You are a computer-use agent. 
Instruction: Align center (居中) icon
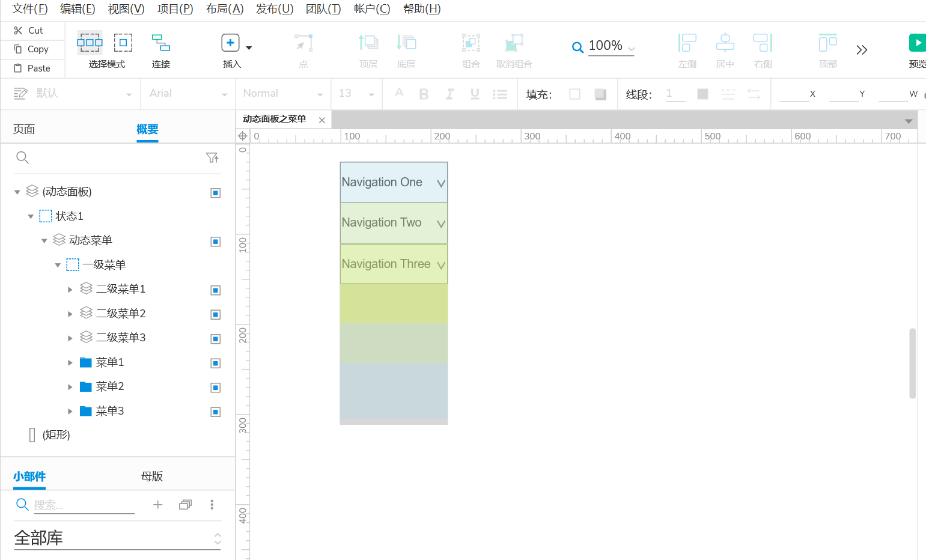[725, 43]
